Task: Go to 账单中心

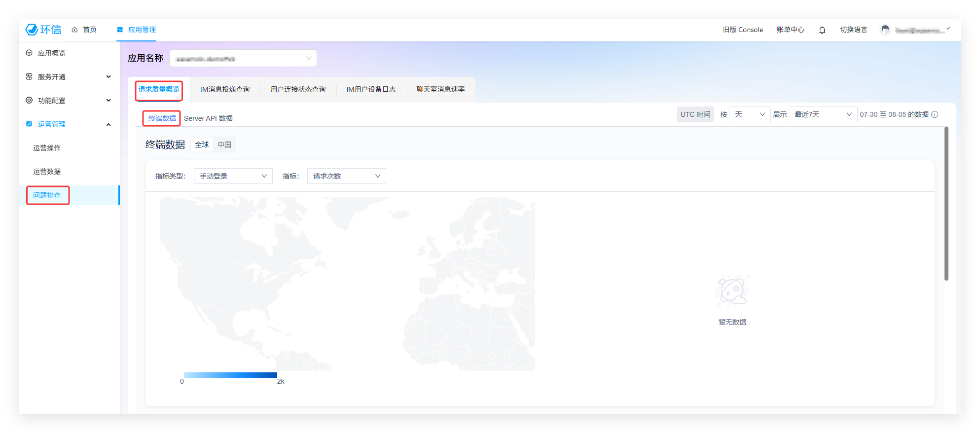Action: (790, 30)
